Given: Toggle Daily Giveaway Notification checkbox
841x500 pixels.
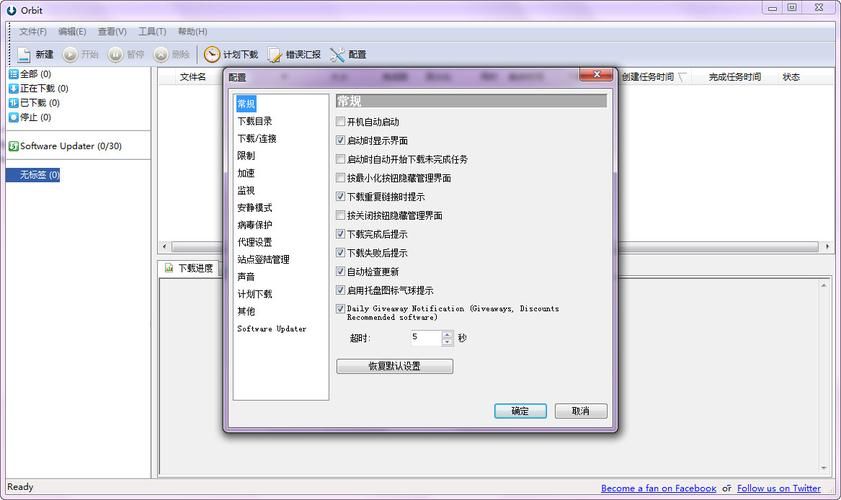Looking at the screenshot, I should (341, 309).
